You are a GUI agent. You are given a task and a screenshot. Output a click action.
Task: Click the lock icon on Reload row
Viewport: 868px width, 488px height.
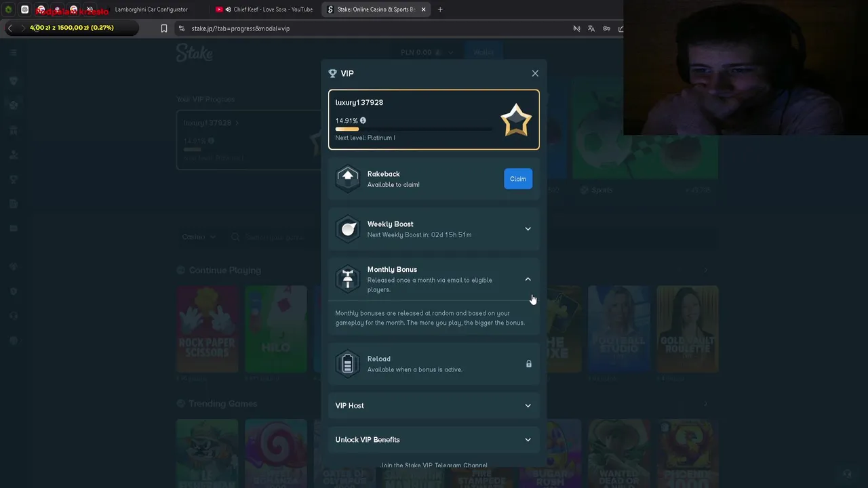click(x=529, y=364)
